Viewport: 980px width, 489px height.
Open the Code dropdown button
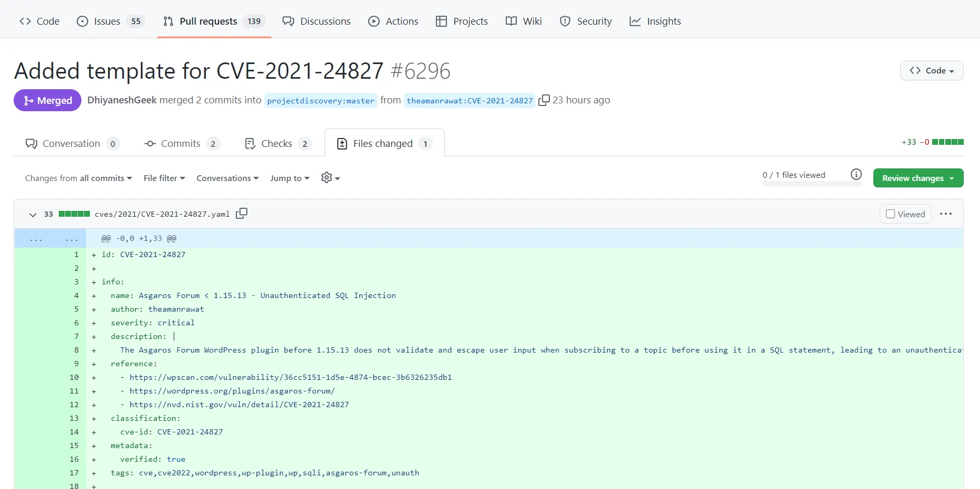pyautogui.click(x=931, y=71)
